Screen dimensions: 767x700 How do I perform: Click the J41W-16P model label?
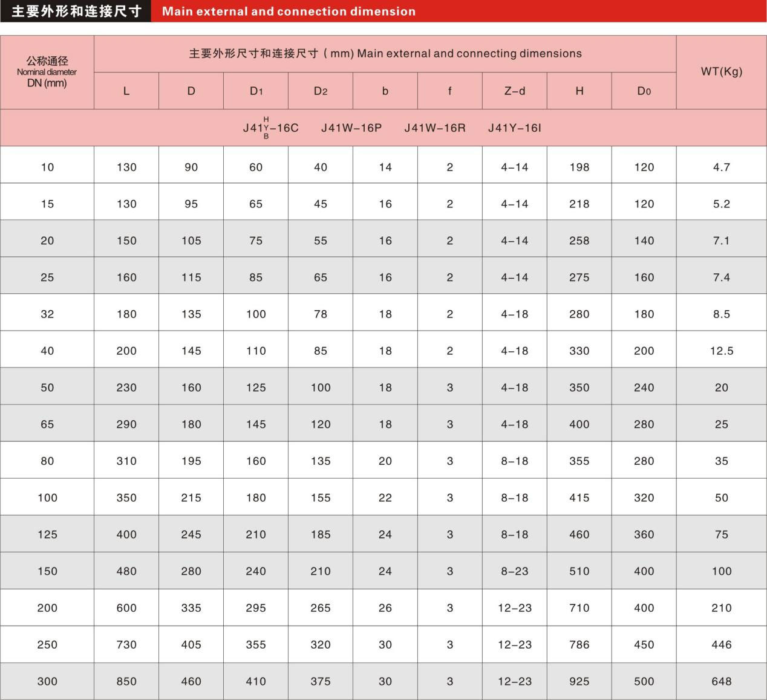tap(351, 128)
